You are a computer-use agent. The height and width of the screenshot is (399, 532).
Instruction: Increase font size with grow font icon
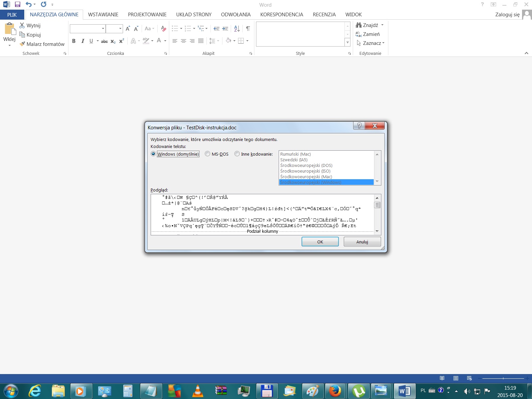click(x=128, y=29)
